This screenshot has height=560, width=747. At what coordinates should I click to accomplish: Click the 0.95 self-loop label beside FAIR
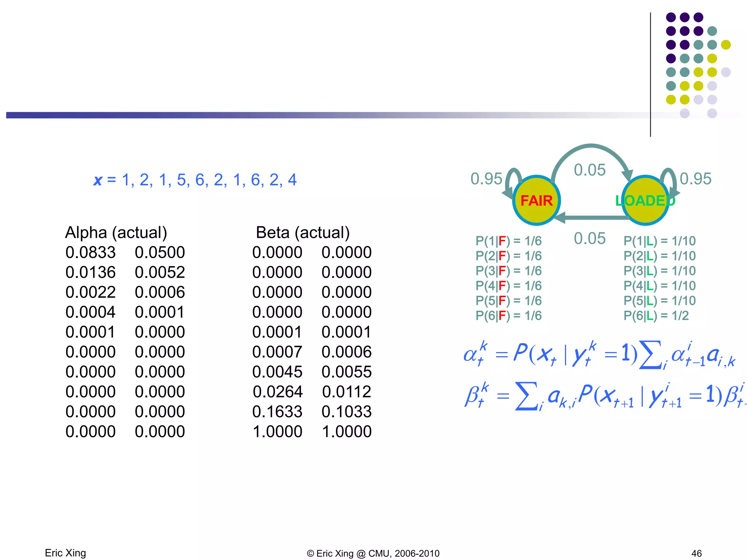click(x=486, y=179)
